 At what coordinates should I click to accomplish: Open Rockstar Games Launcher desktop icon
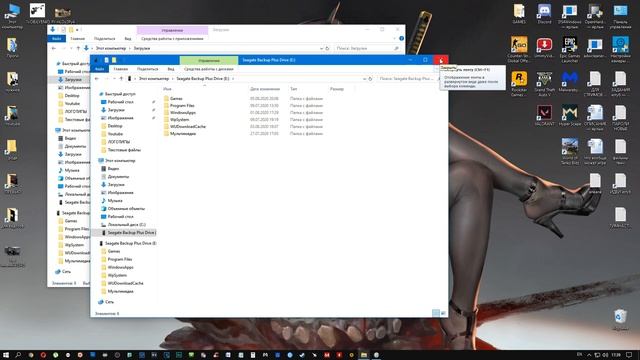click(x=519, y=84)
